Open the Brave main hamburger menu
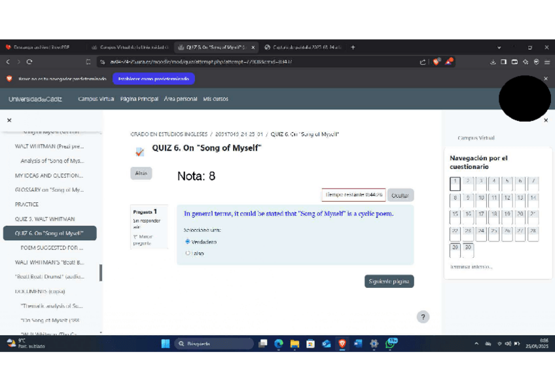 [546, 62]
